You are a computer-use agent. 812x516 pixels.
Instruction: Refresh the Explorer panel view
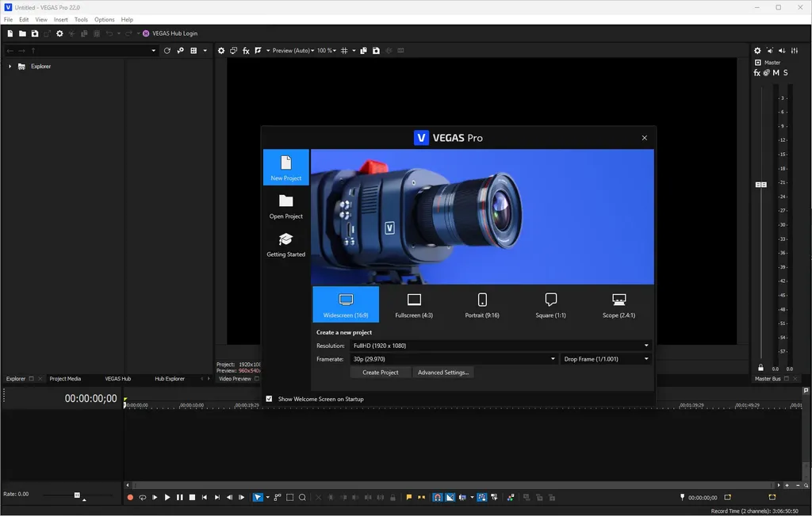pyautogui.click(x=167, y=51)
